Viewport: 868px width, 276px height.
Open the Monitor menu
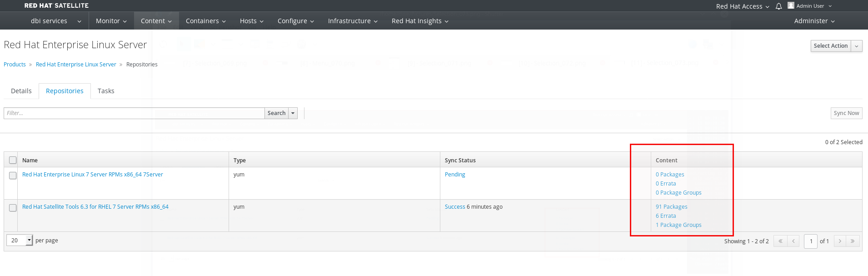(111, 21)
